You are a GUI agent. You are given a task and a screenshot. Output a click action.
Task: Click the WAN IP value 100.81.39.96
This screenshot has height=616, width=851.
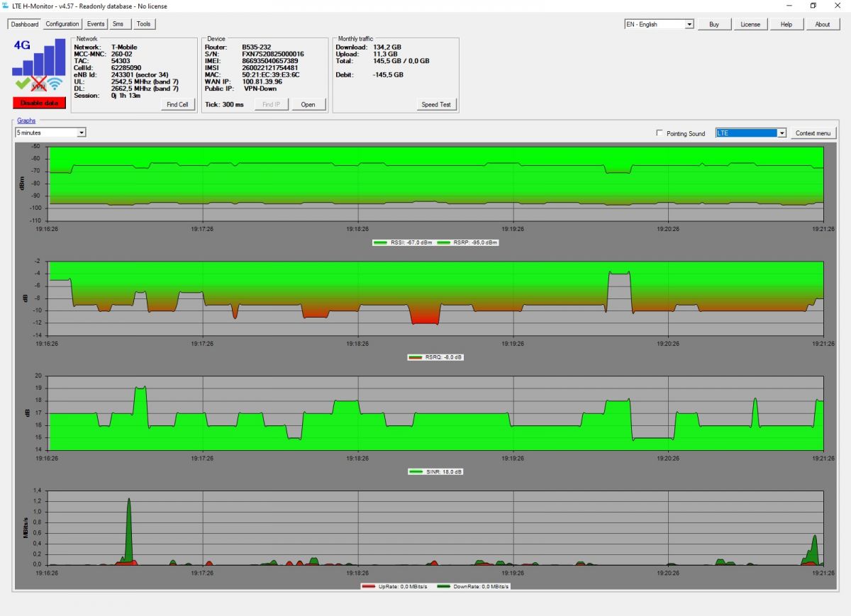pyautogui.click(x=262, y=82)
